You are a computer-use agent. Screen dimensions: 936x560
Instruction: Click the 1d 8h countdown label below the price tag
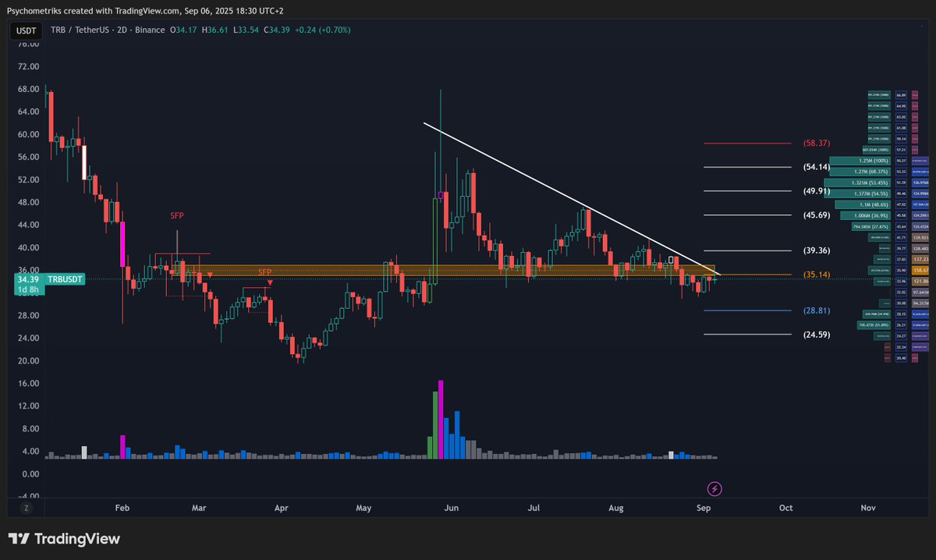[x=27, y=290]
